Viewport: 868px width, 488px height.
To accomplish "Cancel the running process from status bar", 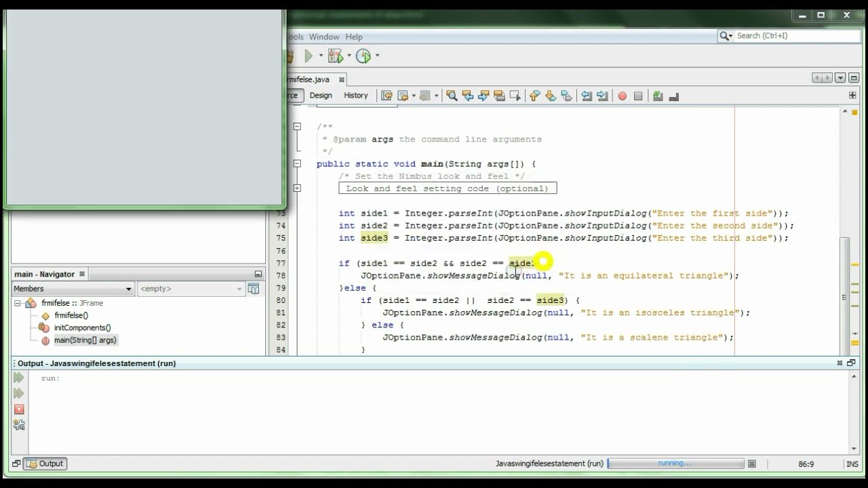I will (x=751, y=464).
